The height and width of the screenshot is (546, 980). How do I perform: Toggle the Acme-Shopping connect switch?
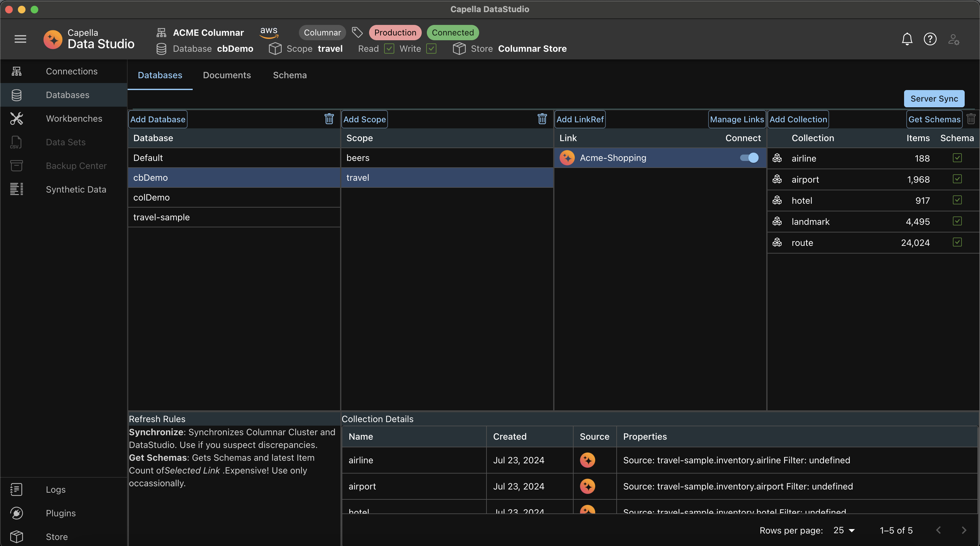pos(749,158)
